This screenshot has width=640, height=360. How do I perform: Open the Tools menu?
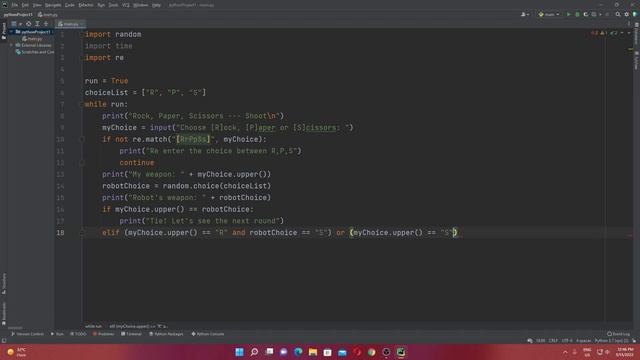[113, 5]
